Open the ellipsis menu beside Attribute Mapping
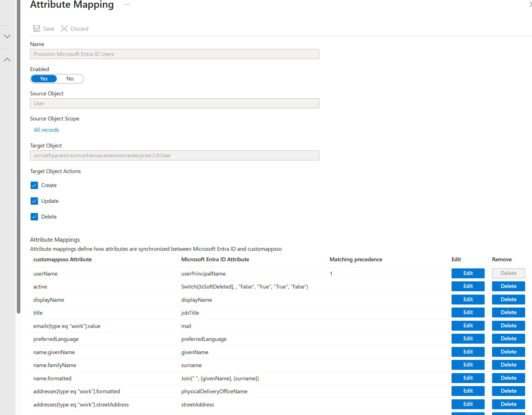Image resolution: width=532 pixels, height=415 pixels. (x=127, y=4)
